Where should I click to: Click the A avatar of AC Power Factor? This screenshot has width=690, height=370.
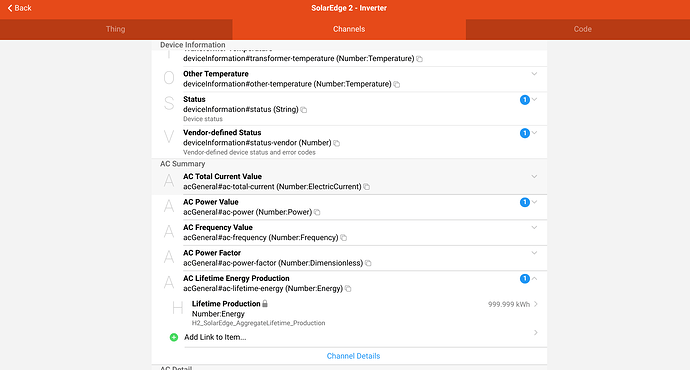169,257
